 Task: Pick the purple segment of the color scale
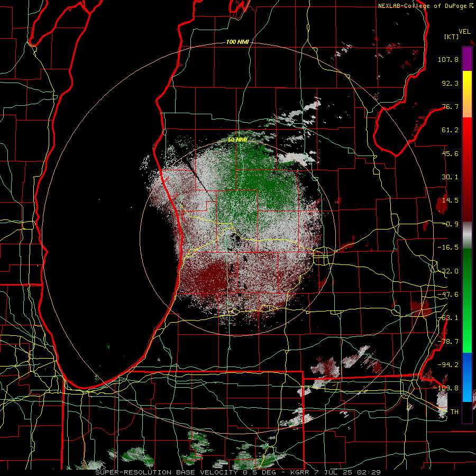click(x=467, y=59)
